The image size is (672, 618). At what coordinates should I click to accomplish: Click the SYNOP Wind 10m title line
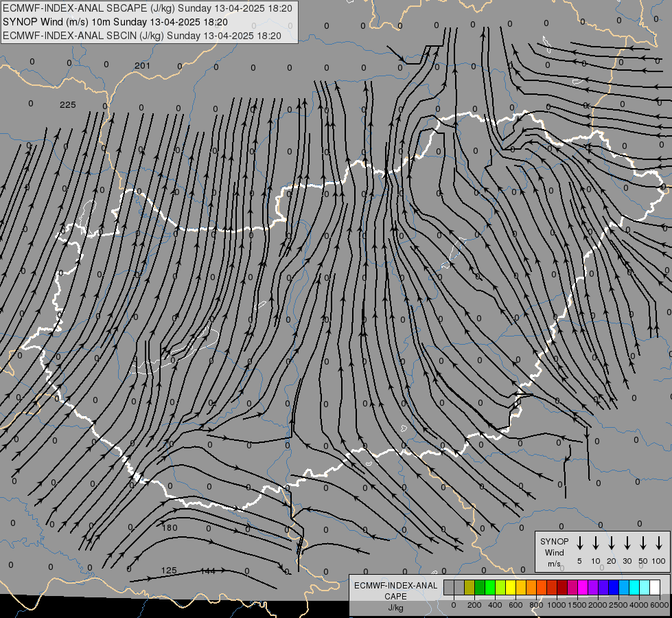pyautogui.click(x=115, y=22)
